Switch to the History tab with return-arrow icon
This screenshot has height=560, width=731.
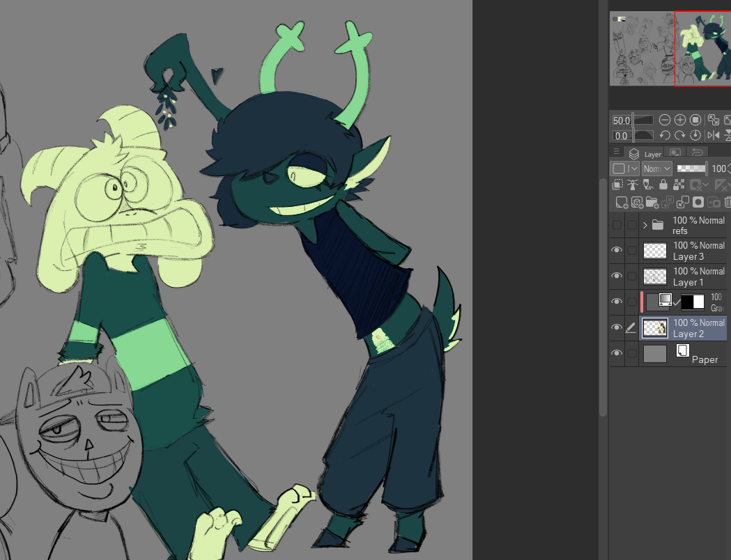pos(698,152)
